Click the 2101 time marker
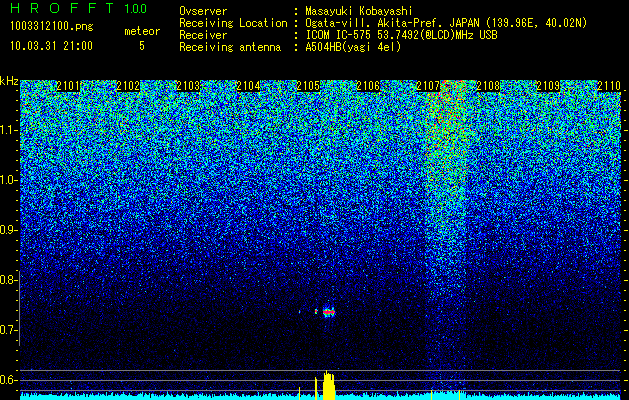Image resolution: width=629 pixels, height=400 pixels. tap(68, 86)
